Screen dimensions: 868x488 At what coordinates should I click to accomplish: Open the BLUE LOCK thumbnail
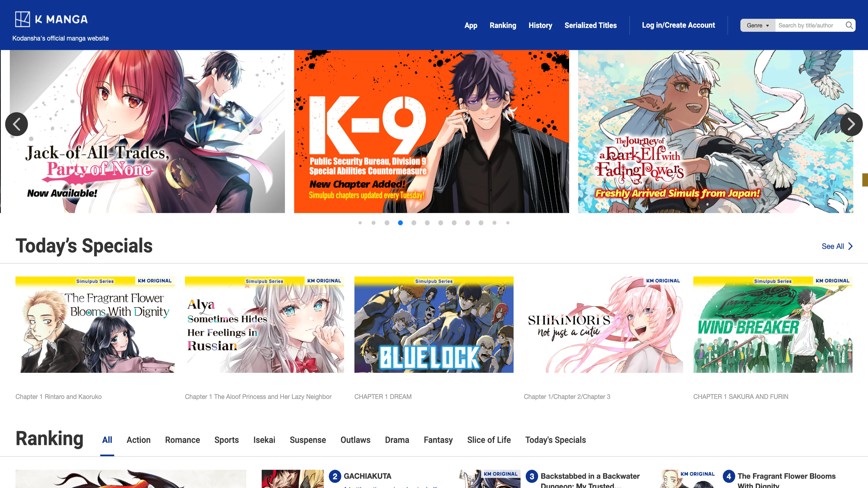click(x=434, y=325)
